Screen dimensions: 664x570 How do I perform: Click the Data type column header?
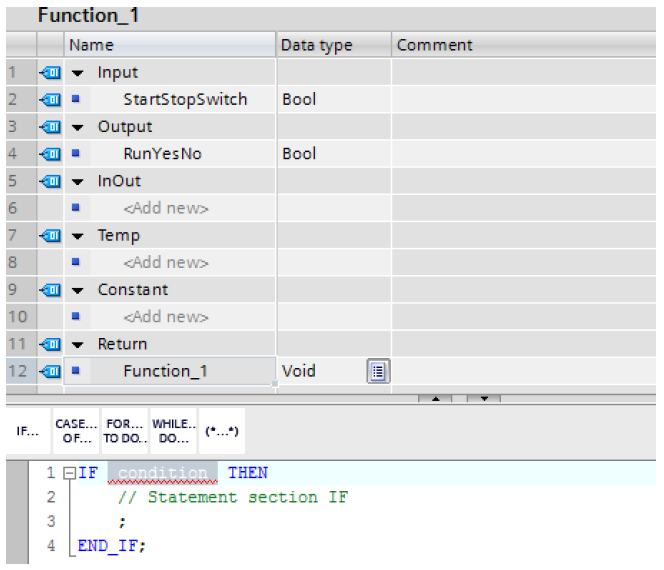pyautogui.click(x=334, y=45)
